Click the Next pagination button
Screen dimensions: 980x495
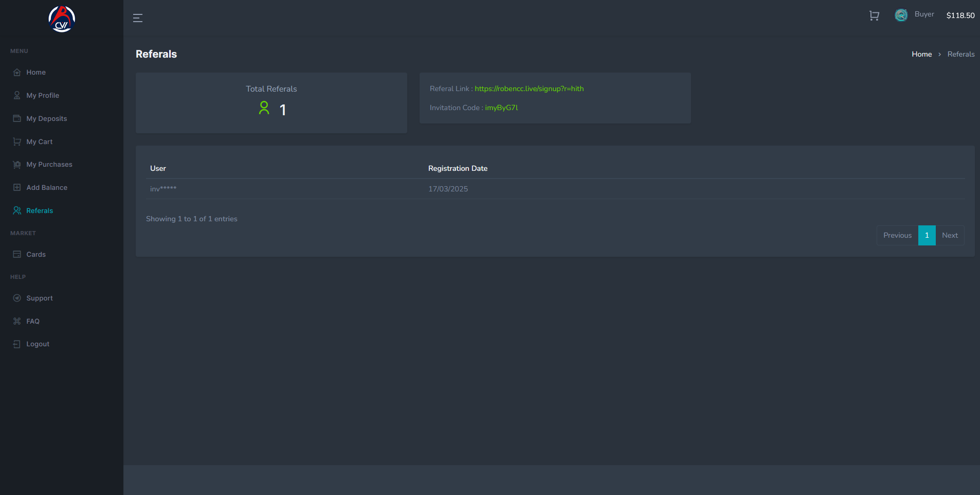point(950,236)
